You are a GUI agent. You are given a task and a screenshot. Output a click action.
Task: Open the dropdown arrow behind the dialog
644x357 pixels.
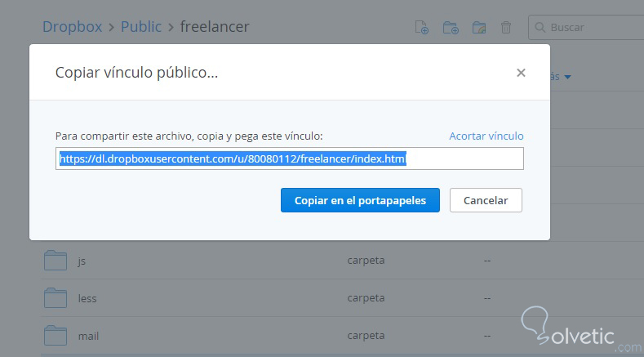pos(567,77)
